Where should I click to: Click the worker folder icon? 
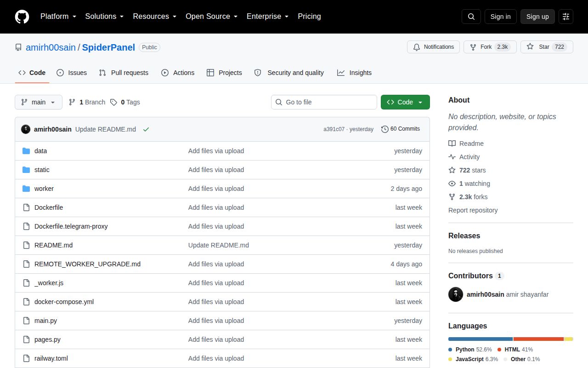click(x=26, y=189)
